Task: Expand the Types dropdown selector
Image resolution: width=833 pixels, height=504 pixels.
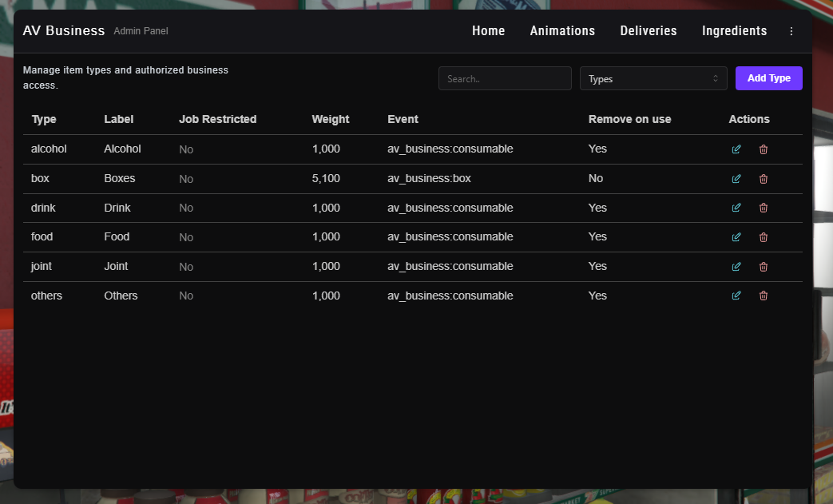Action: [x=653, y=78]
